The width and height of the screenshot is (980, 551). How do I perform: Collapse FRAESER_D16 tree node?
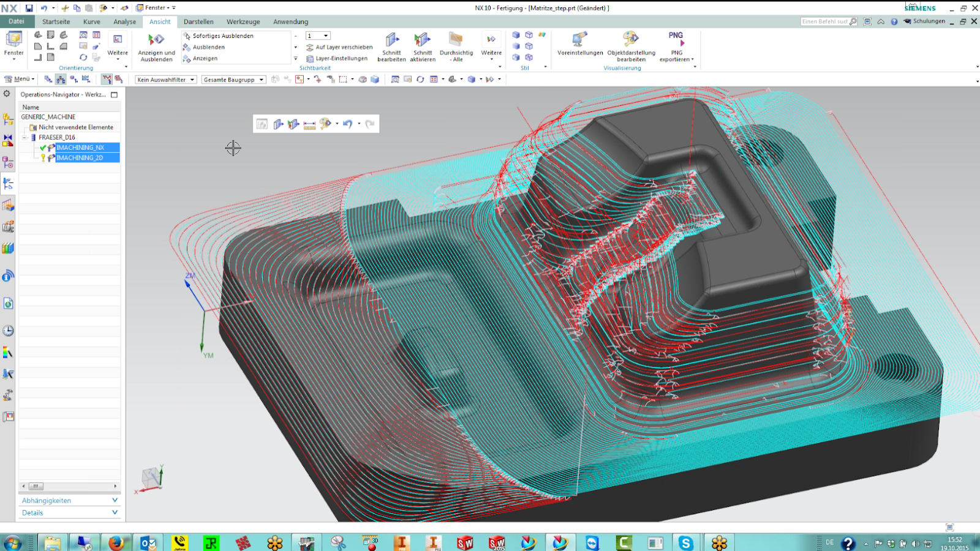pyautogui.click(x=24, y=138)
